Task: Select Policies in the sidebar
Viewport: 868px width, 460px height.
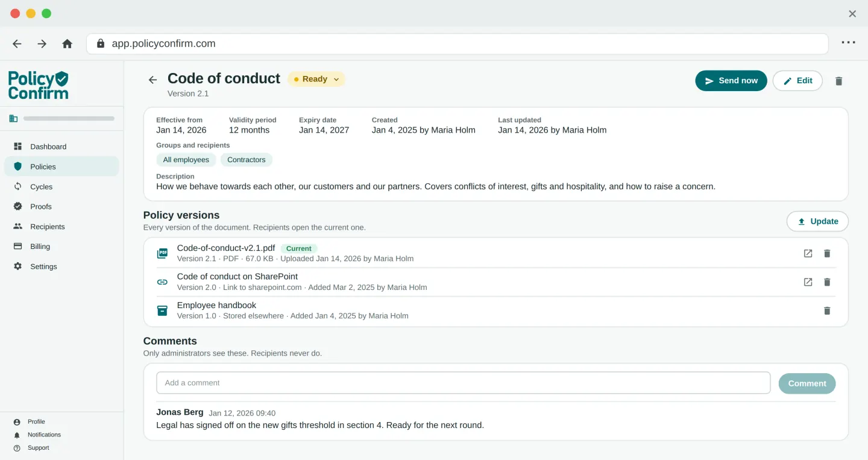Action: (61, 166)
